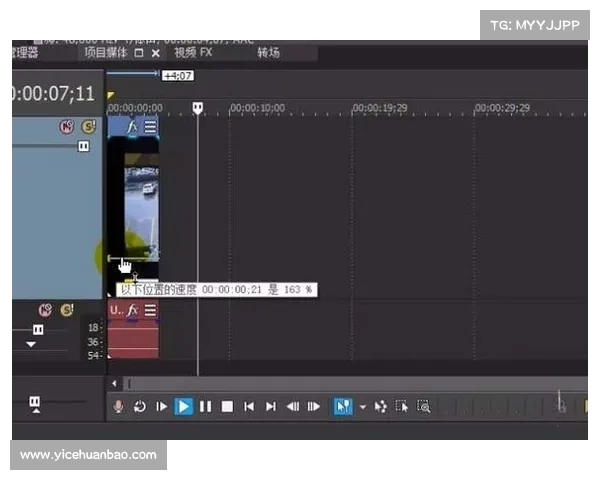Viewport: 600px width, 480px height.
Task: Click Play From Start button
Action: (x=161, y=406)
